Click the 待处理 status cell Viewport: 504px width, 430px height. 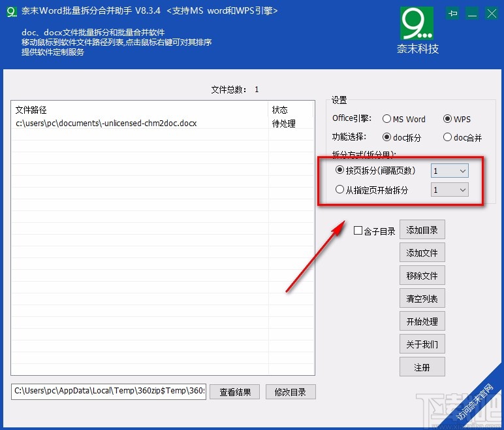(x=283, y=124)
